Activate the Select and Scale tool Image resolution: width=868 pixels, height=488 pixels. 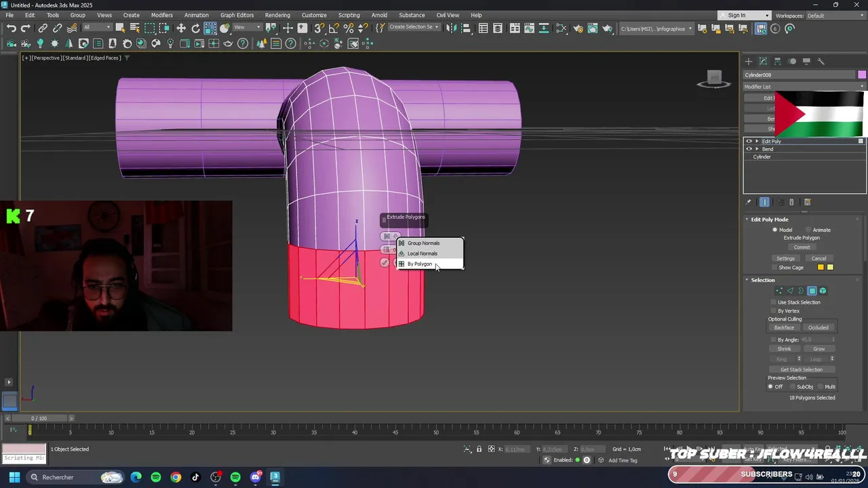pos(210,28)
